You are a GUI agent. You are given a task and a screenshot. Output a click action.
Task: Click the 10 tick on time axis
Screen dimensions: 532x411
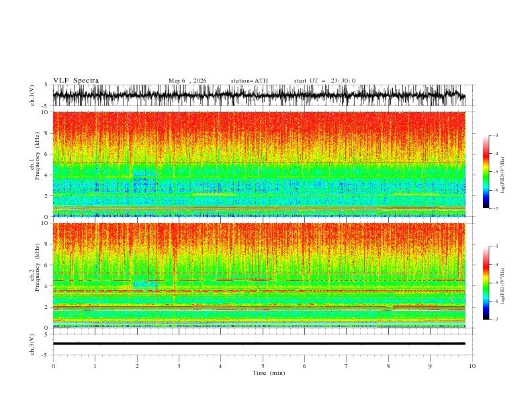tap(472, 366)
